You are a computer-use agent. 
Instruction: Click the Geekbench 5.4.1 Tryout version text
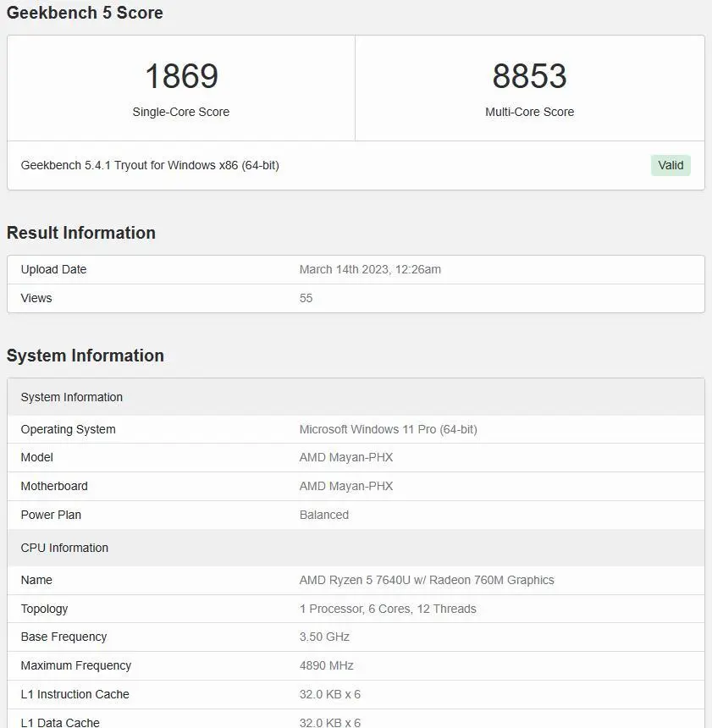click(x=150, y=165)
